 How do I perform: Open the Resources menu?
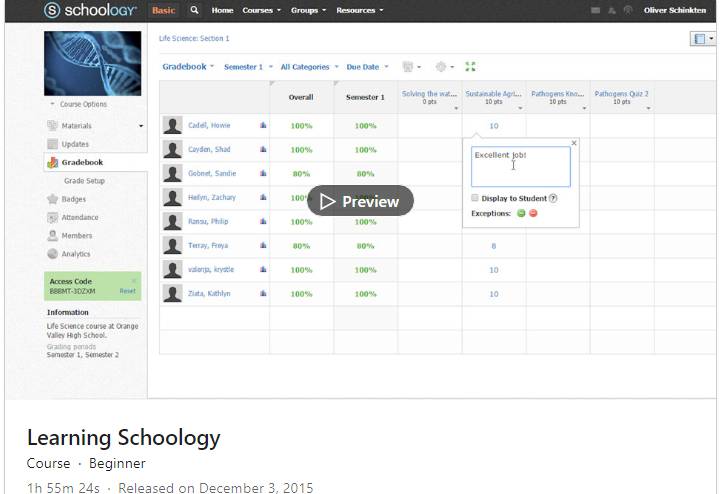pyautogui.click(x=360, y=10)
